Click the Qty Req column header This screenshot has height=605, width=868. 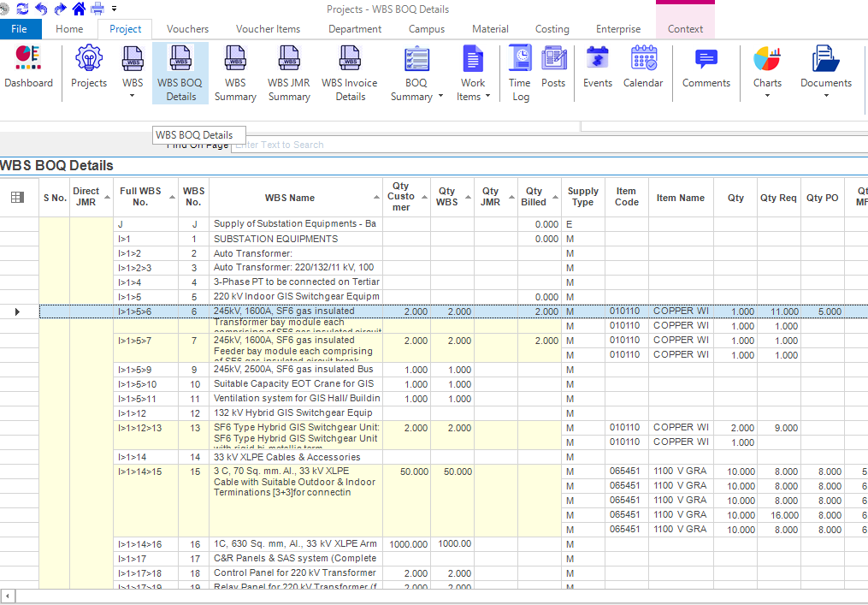click(x=778, y=197)
